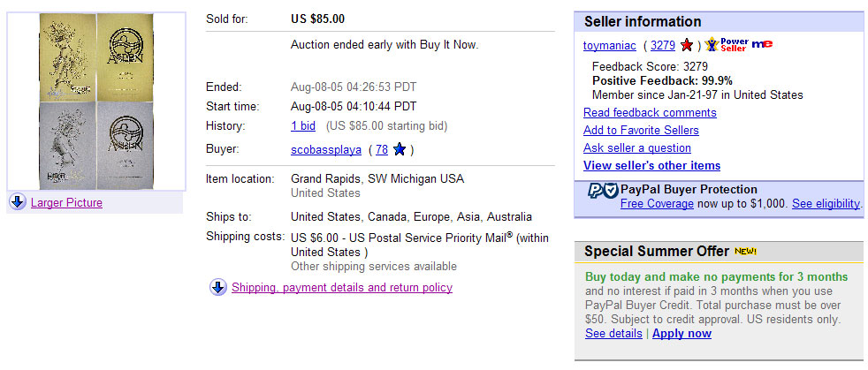Read feedback comments for the seller
The image size is (868, 370).
pos(650,112)
